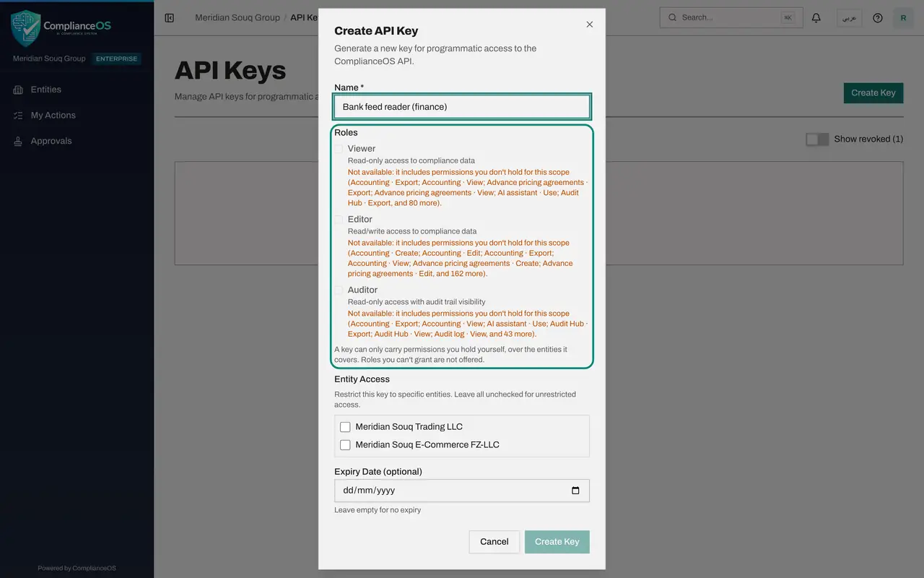This screenshot has height=578, width=924.
Task: Focus the Expiry Date field
Action: pos(462,491)
